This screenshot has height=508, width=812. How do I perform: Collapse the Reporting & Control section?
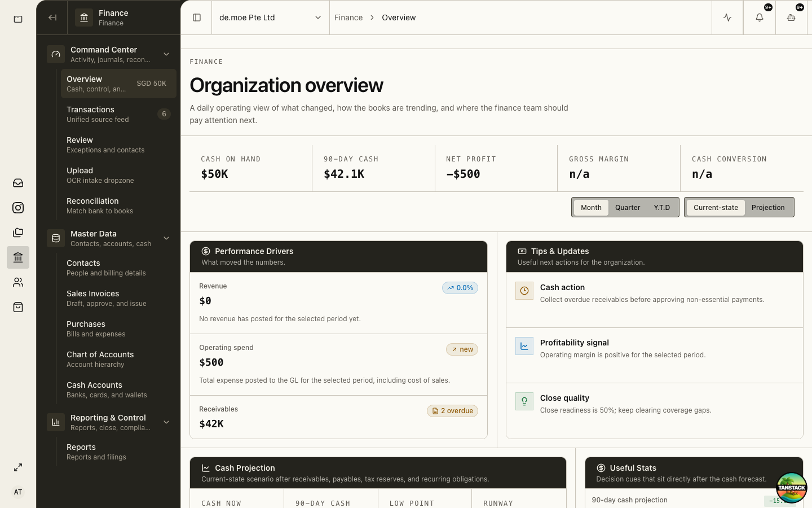166,422
